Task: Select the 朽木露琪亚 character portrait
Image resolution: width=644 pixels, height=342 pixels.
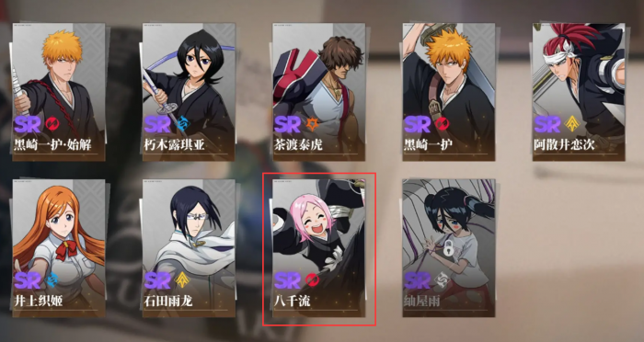Action: click(189, 92)
